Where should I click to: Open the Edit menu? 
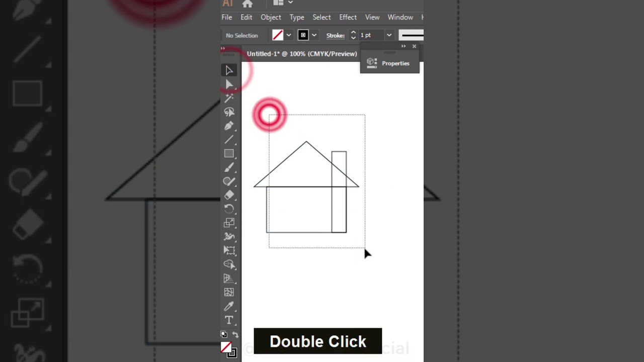click(246, 17)
